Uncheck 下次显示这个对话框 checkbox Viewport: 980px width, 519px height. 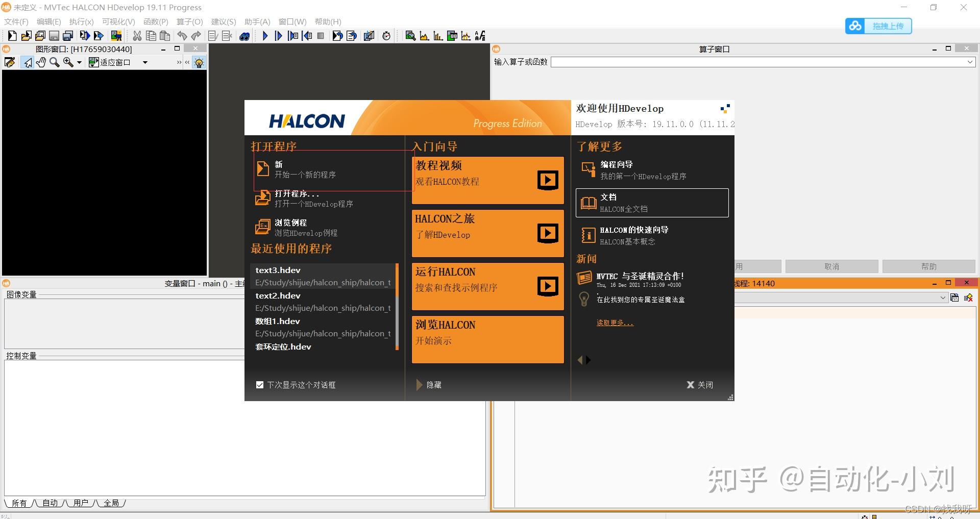coord(260,385)
